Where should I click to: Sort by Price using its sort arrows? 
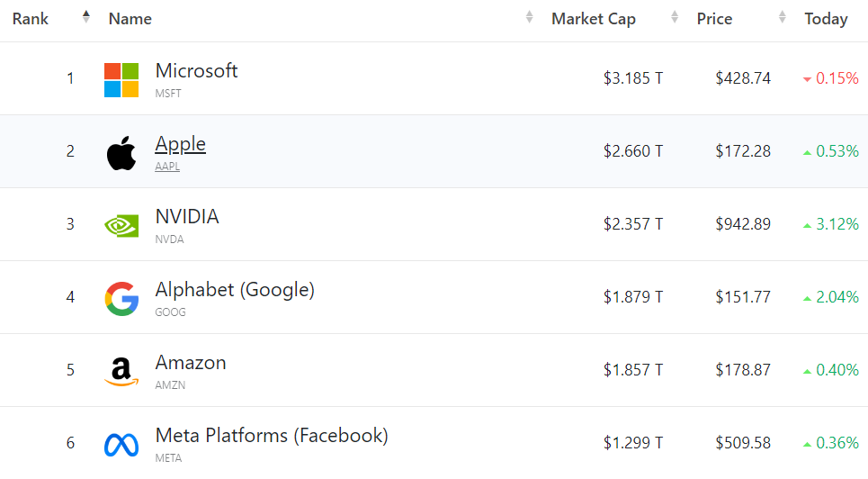(x=783, y=17)
